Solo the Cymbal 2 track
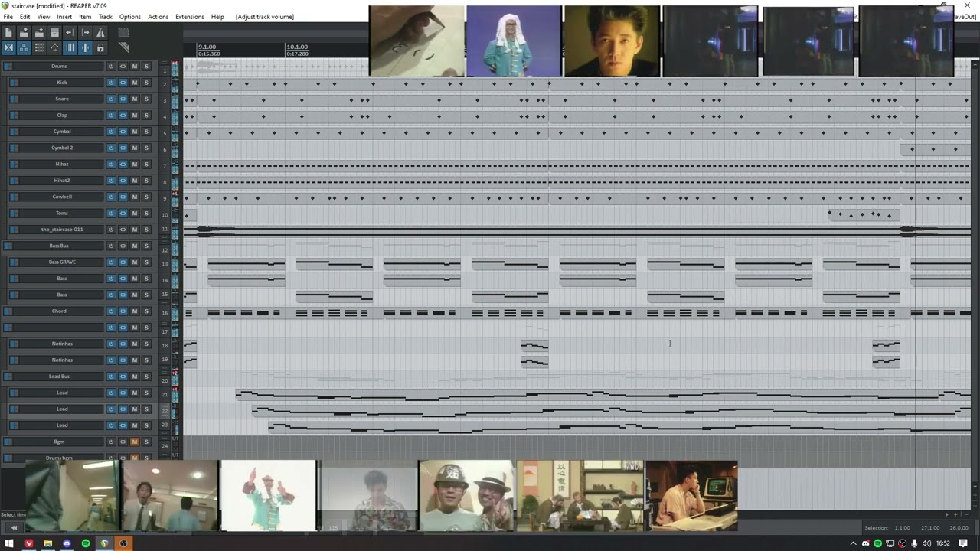980x551 pixels. pyautogui.click(x=146, y=148)
